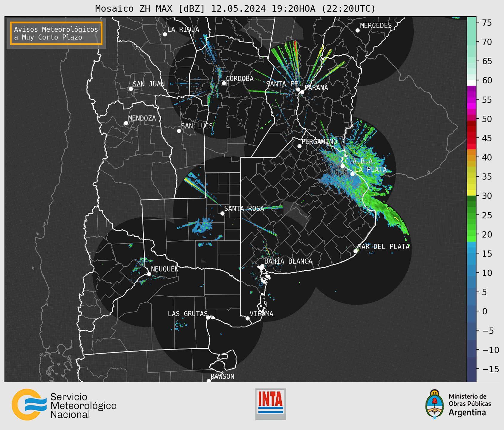Select the PERGAMINO city marker

pyautogui.click(x=299, y=146)
